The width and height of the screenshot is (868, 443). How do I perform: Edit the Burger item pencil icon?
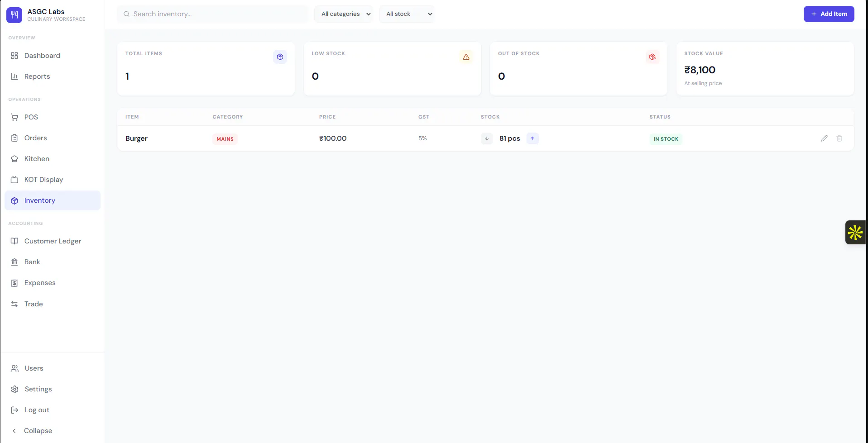pos(824,138)
